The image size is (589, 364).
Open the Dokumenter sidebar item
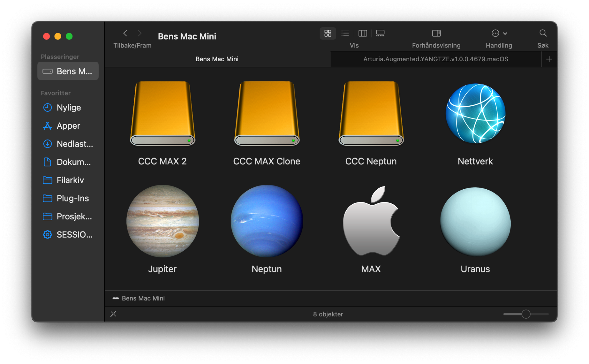point(68,162)
